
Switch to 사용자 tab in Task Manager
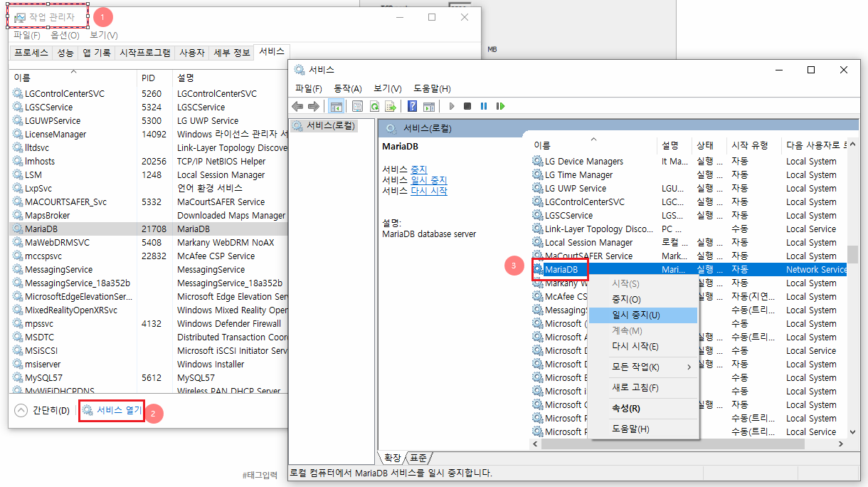click(191, 53)
